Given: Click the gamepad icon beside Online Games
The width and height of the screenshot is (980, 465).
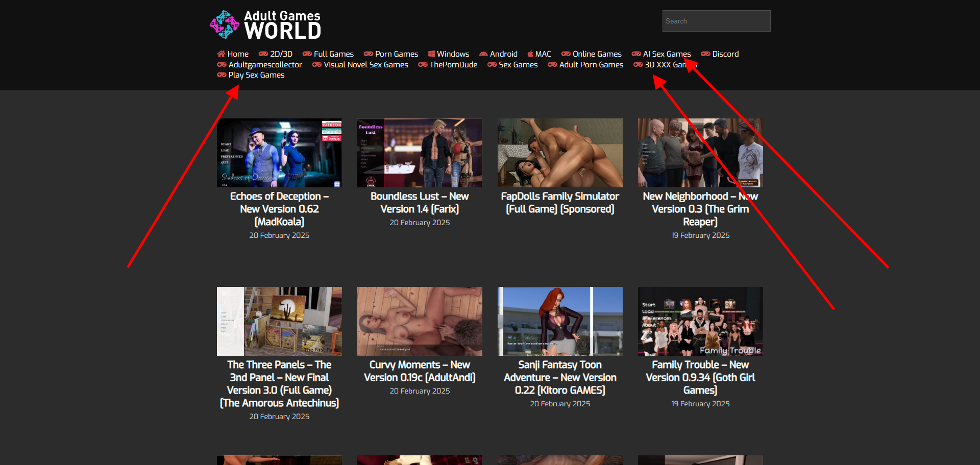Looking at the screenshot, I should tap(566, 54).
